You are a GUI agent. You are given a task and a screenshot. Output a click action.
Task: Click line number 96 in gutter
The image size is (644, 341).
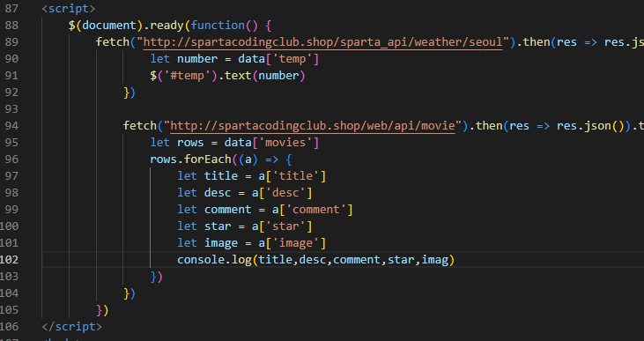(11, 159)
